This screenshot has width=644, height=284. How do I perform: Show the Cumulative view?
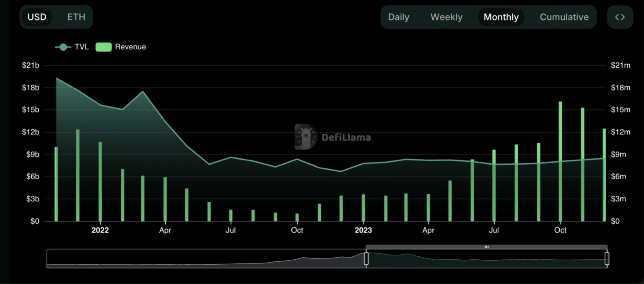click(564, 17)
